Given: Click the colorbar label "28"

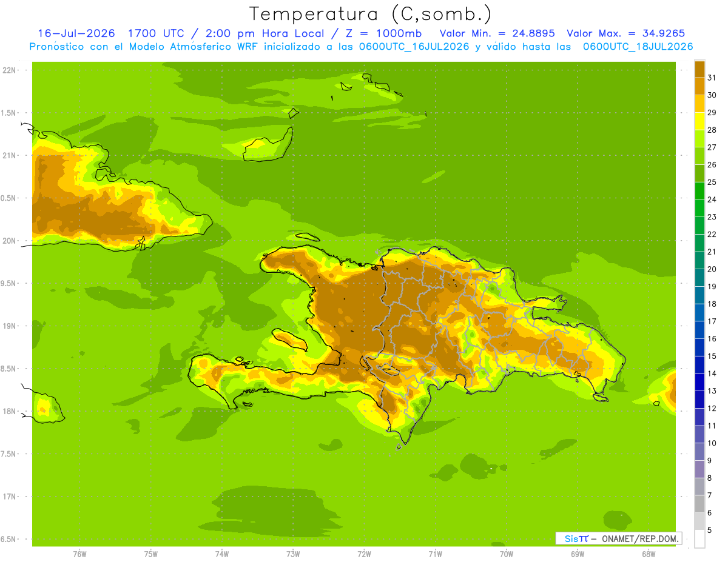Looking at the screenshot, I should pos(712,130).
